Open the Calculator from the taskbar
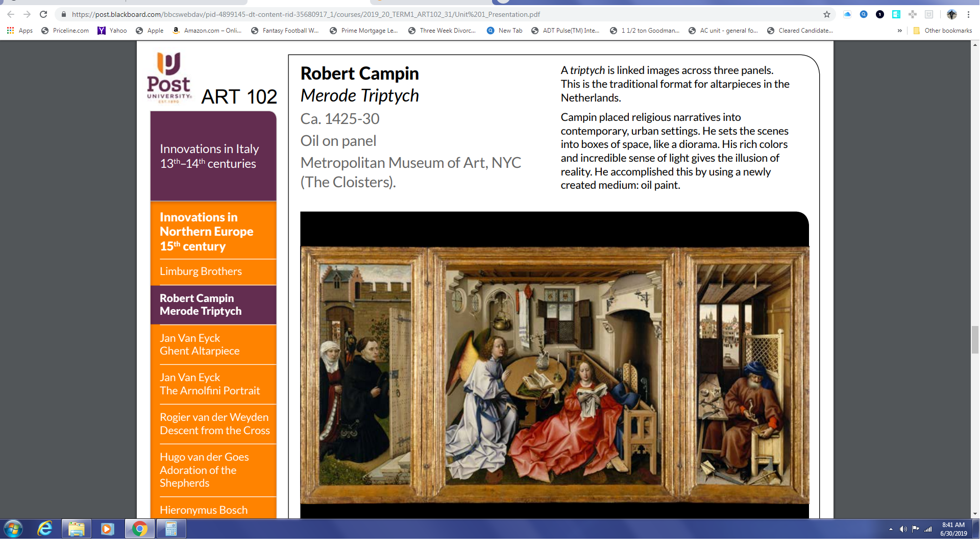Viewport: 980px width, 551px height. 171,529
